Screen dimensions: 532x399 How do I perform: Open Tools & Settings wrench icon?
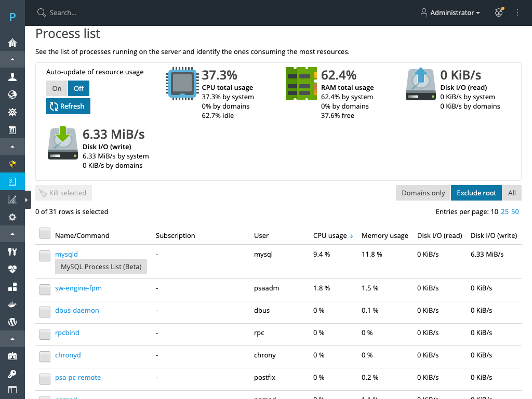12,251
